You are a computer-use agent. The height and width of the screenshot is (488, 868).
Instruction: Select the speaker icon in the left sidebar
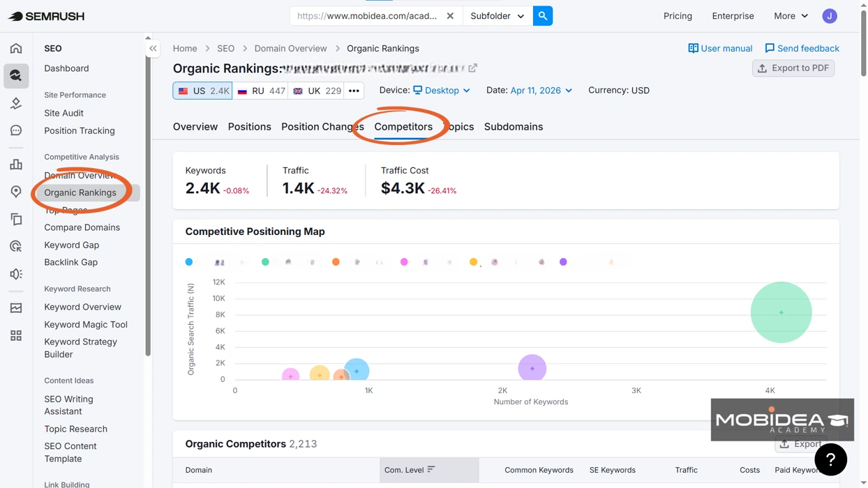tap(15, 273)
